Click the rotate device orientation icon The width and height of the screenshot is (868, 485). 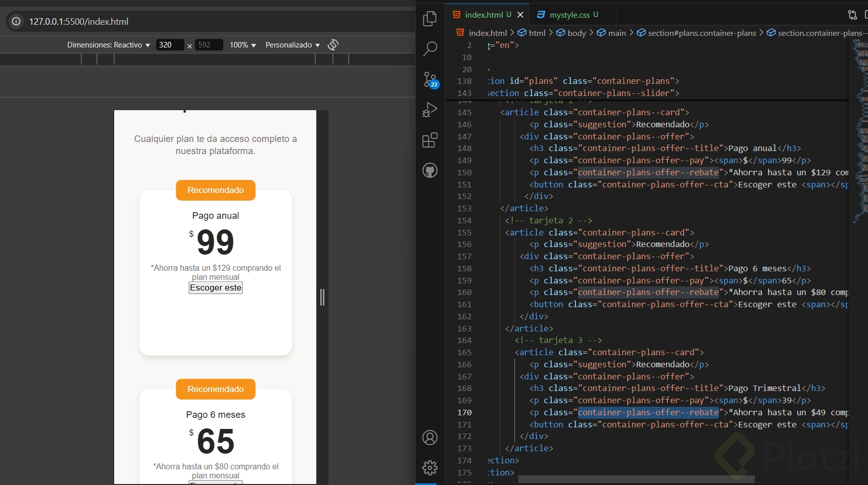click(333, 45)
